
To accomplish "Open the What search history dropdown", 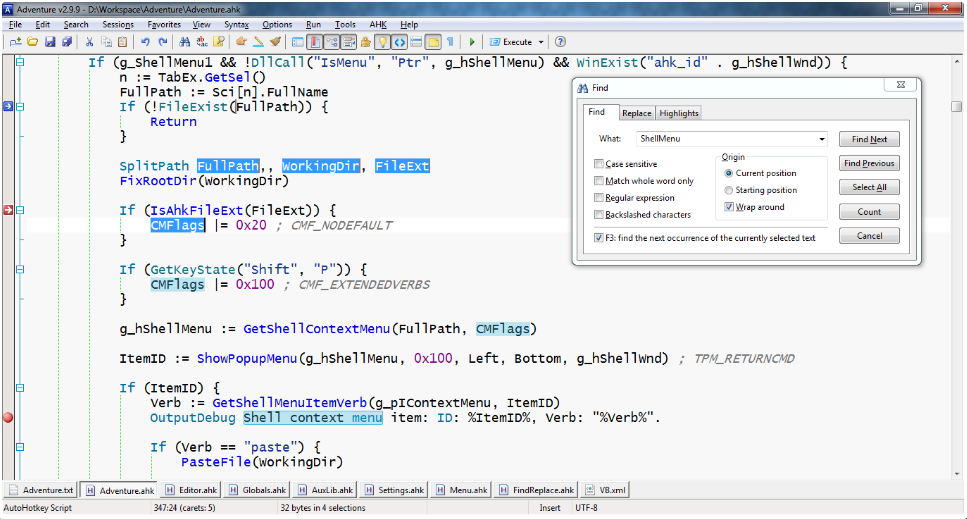I will tap(821, 139).
